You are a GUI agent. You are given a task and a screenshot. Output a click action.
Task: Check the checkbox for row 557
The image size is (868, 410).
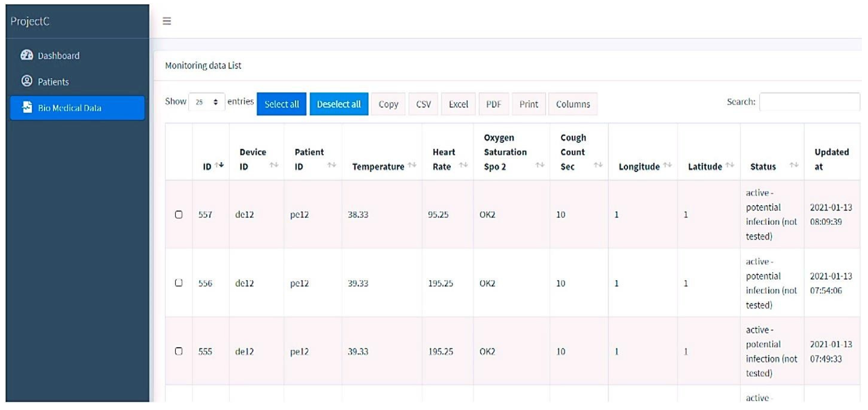click(x=179, y=214)
